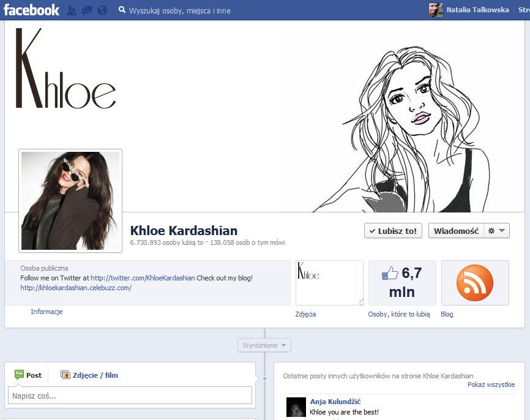Click the Facebook logo

31,10
